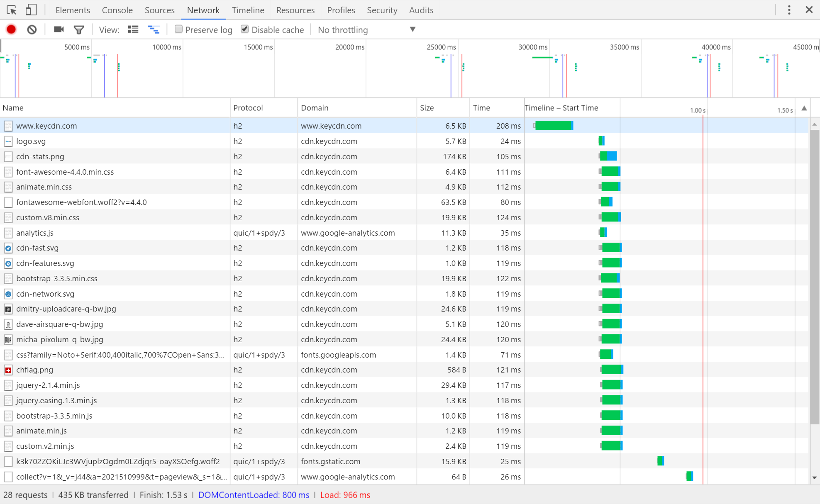Stop recording network log
The width and height of the screenshot is (820, 504).
tap(11, 29)
